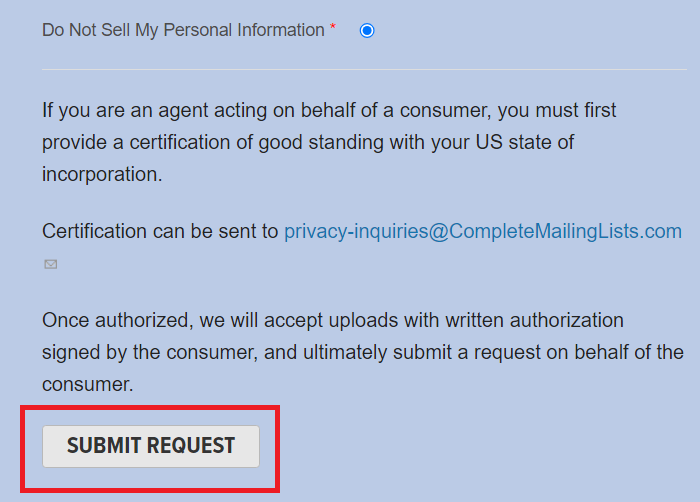Click the paragraph starting "If you are an agent"
Viewport: 700px width, 502px height.
[x=329, y=142]
